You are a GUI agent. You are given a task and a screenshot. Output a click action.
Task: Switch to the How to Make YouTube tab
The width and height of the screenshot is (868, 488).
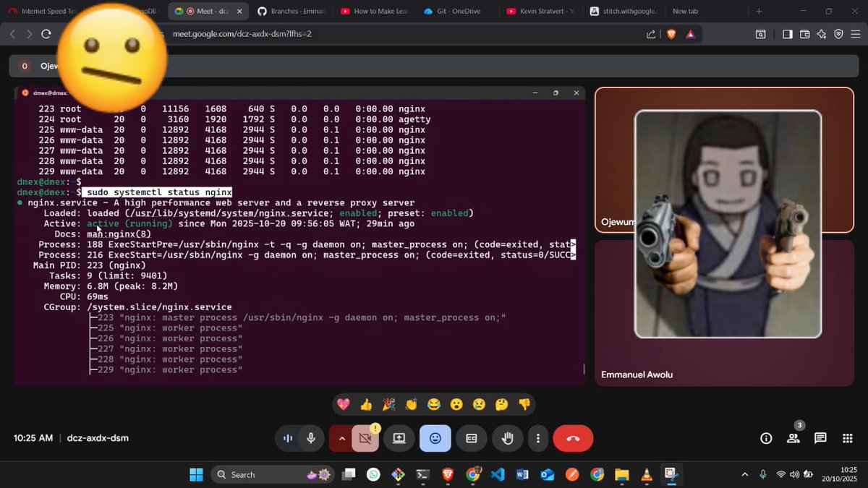click(x=375, y=11)
